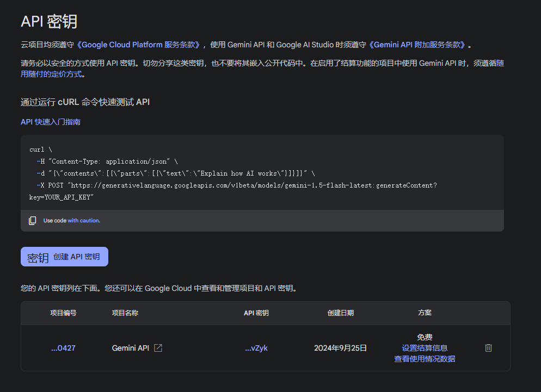Click inside the cURL code block
The height and width of the screenshot is (392, 541).
coord(261,173)
